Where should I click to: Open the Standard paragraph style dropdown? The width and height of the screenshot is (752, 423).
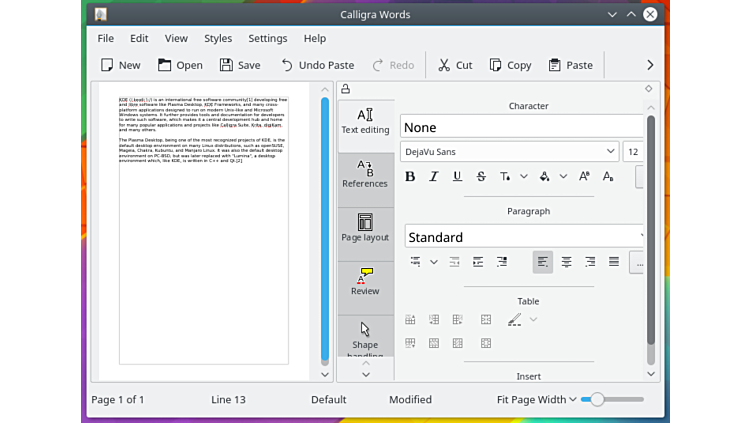coord(524,237)
